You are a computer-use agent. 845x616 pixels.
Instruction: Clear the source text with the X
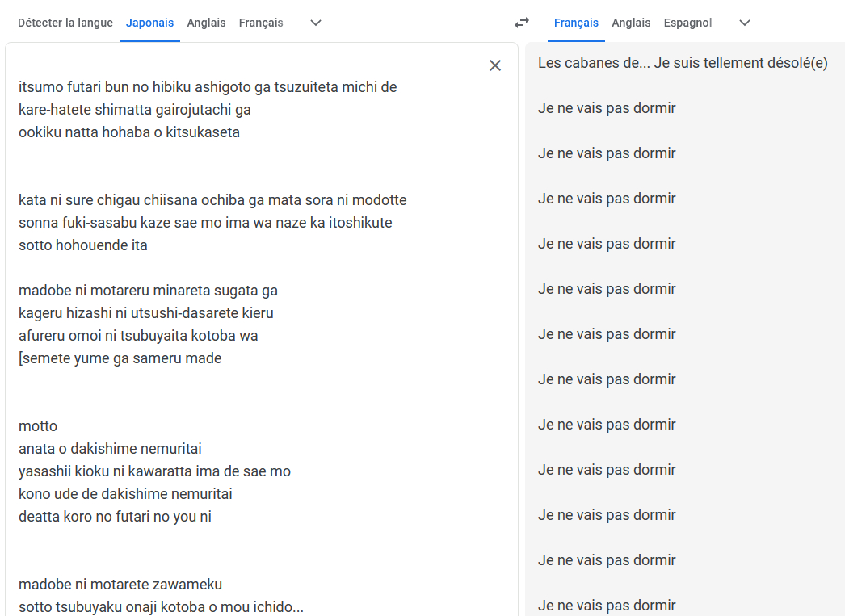click(x=495, y=65)
